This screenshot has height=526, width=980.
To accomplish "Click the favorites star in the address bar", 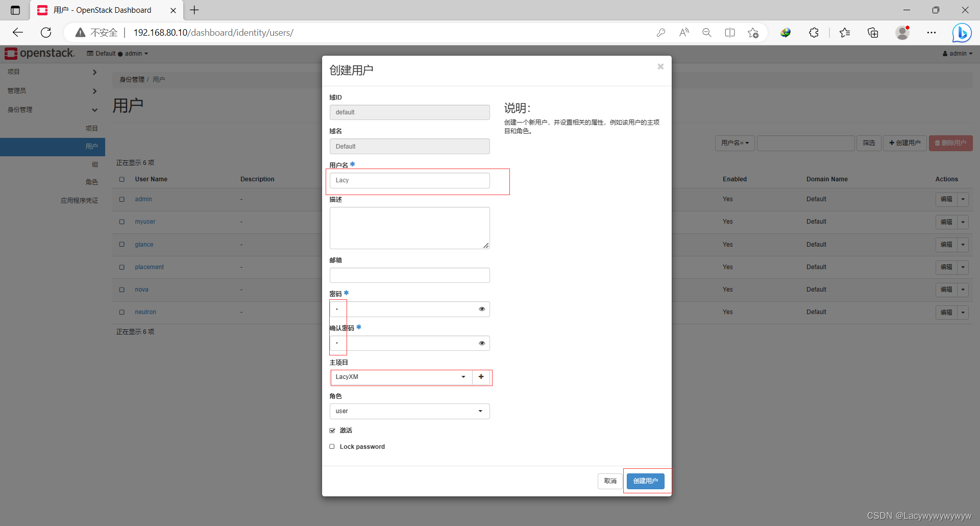I will (x=753, y=32).
